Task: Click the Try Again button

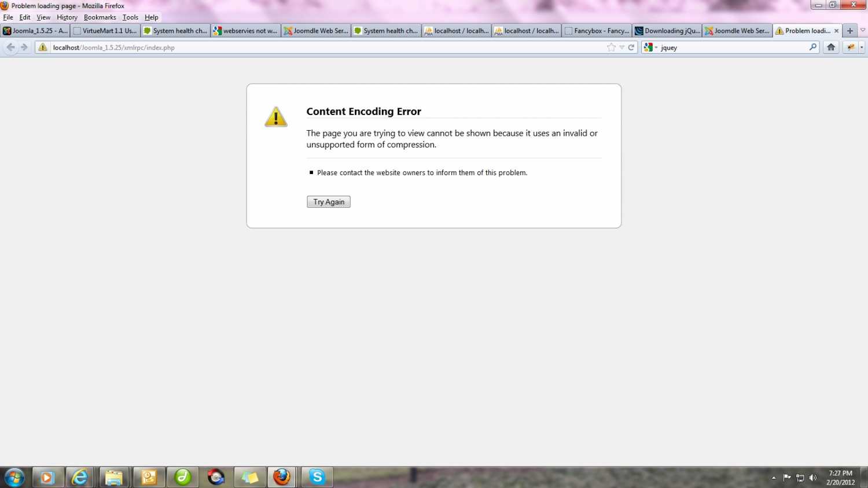Action: point(328,202)
